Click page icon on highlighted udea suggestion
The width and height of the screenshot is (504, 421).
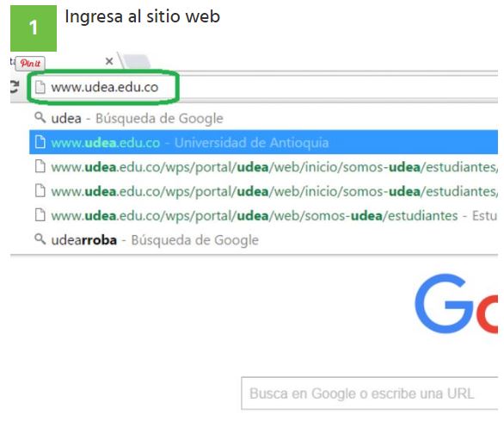(40, 142)
